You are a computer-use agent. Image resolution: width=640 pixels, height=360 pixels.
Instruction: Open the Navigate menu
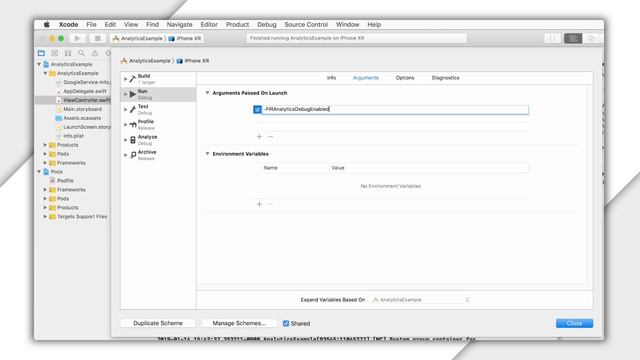click(179, 24)
